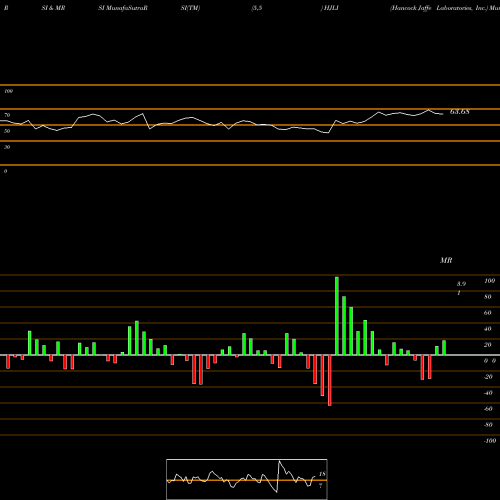The width and height of the screenshot is (500, 500).
Task: Click the RSI current value 63.68
Action: pos(460,112)
